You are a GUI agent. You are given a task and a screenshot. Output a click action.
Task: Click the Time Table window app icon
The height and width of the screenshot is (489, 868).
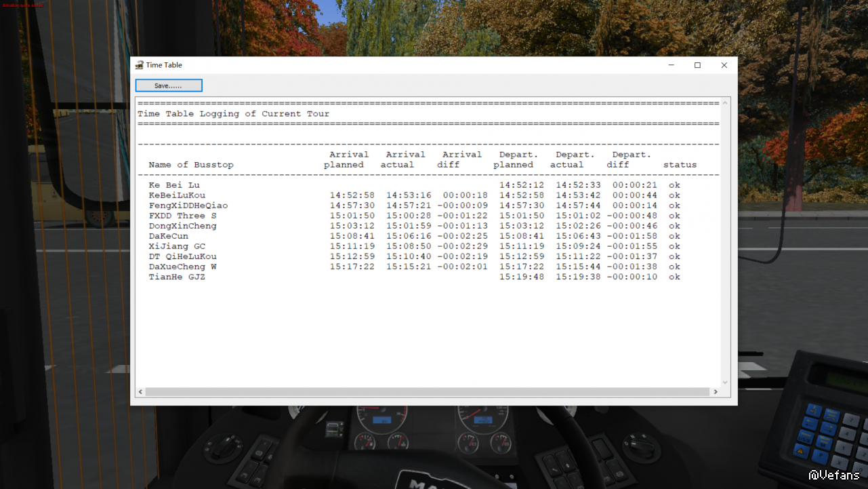140,65
